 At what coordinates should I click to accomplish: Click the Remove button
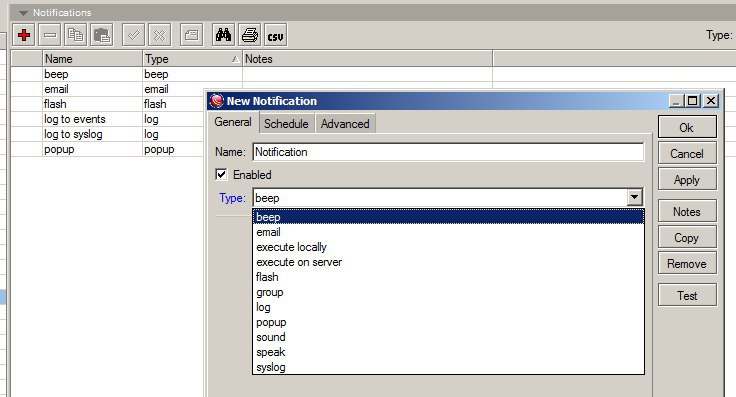click(687, 264)
